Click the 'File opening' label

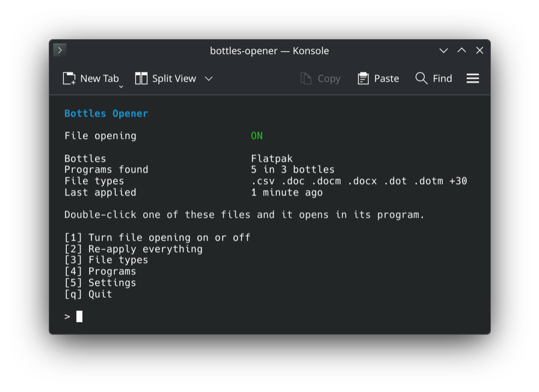click(x=100, y=136)
